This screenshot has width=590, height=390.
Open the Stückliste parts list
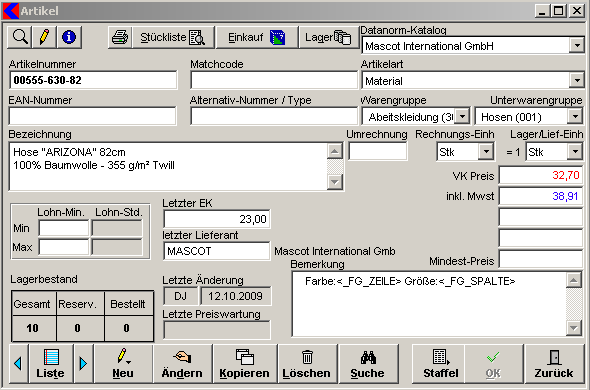point(173,37)
